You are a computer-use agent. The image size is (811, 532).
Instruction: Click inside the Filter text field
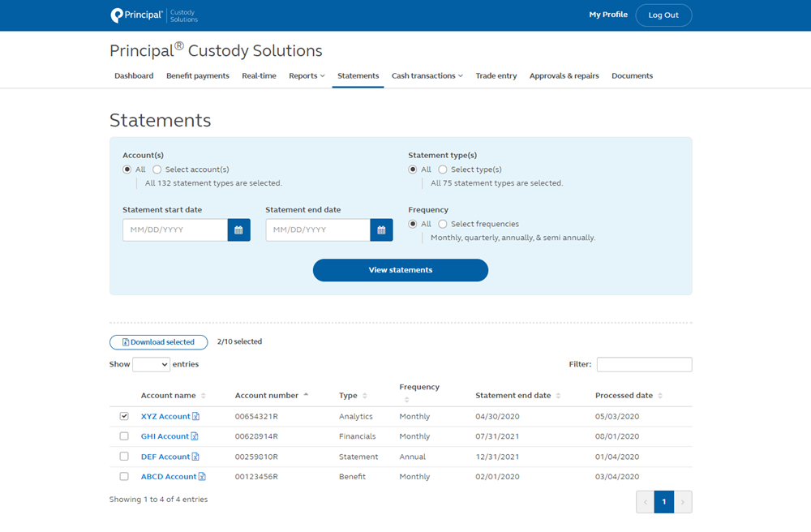644,363
